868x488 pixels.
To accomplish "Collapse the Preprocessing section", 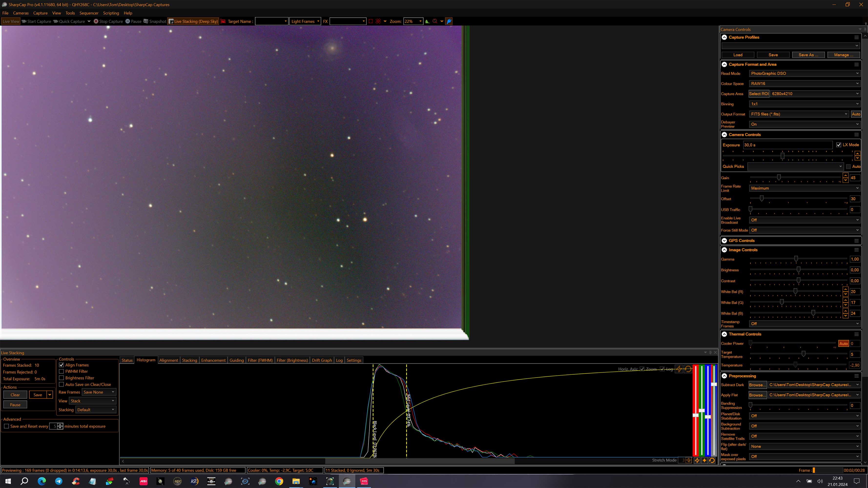I will [x=724, y=376].
